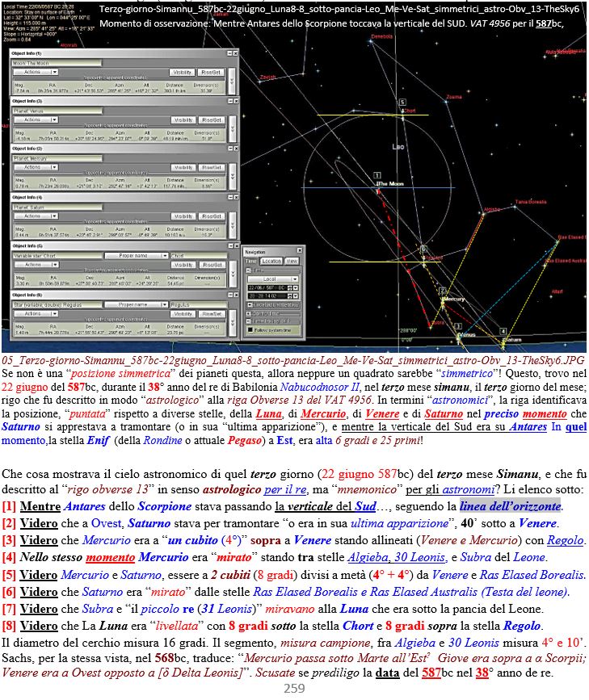The image size is (589, 700).
Task: Switch to the Time tab in Navigation
Action: pos(251,261)
